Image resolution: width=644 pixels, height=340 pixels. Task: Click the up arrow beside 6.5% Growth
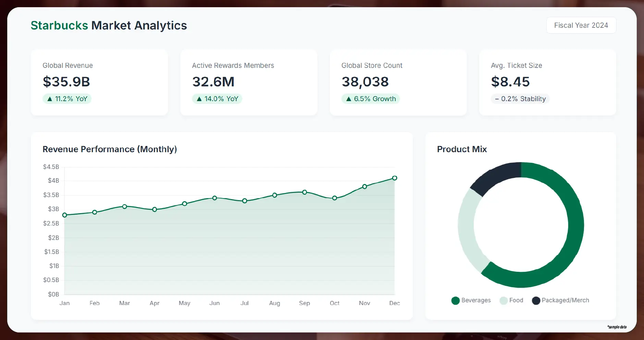pyautogui.click(x=349, y=99)
